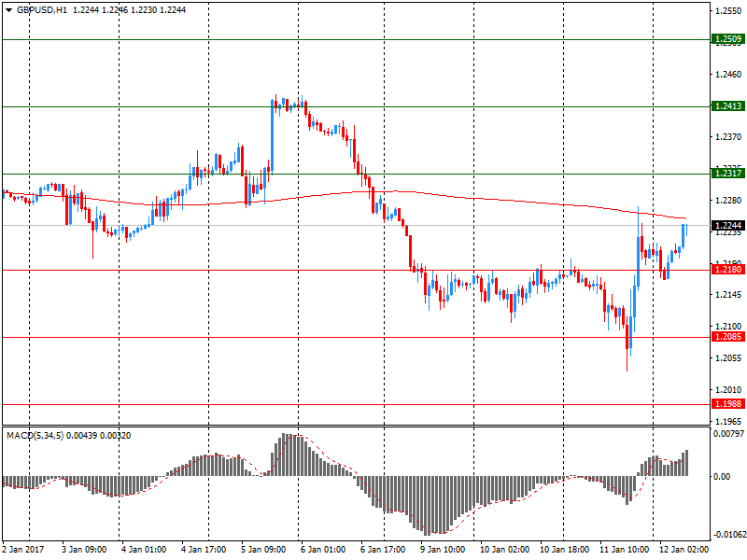Click the 1.1965 price scale value
The height and width of the screenshot is (560, 747).
pyautogui.click(x=728, y=422)
